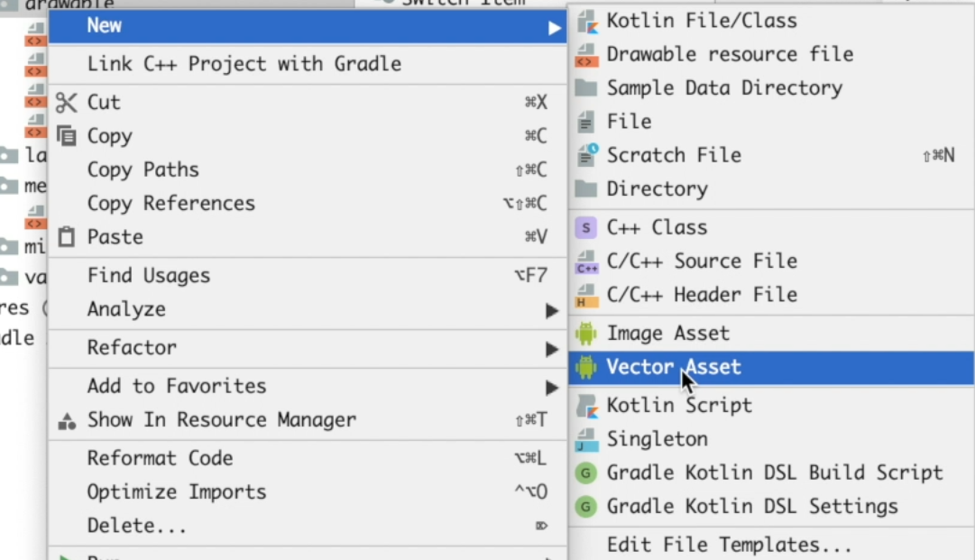Image resolution: width=975 pixels, height=560 pixels.
Task: Click the Android icon beside Image Asset
Action: click(x=586, y=334)
